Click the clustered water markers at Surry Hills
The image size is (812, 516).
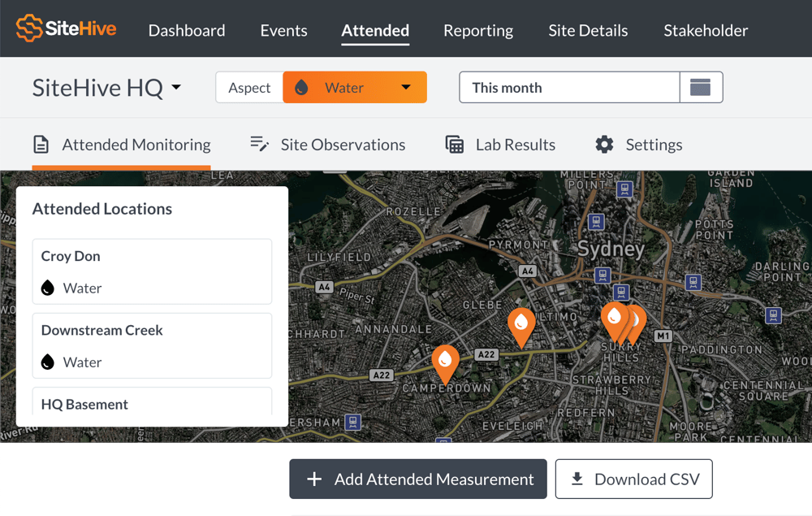(623, 324)
